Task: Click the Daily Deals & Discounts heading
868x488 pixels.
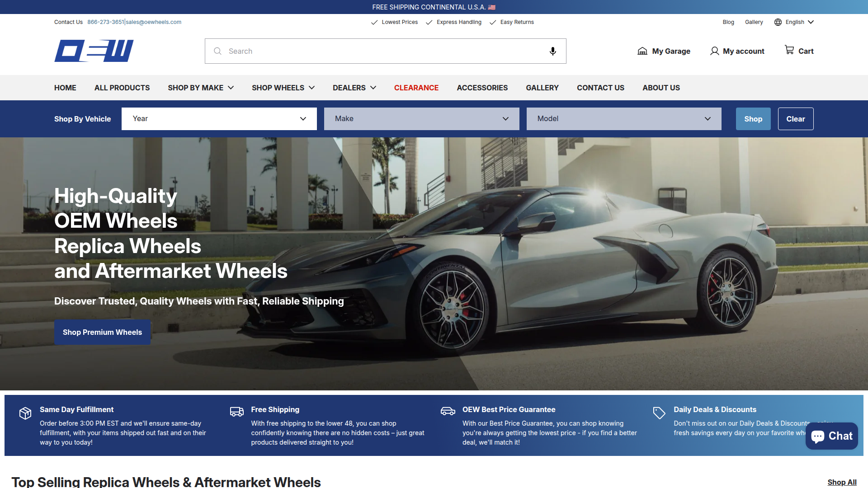Action: [x=715, y=409]
